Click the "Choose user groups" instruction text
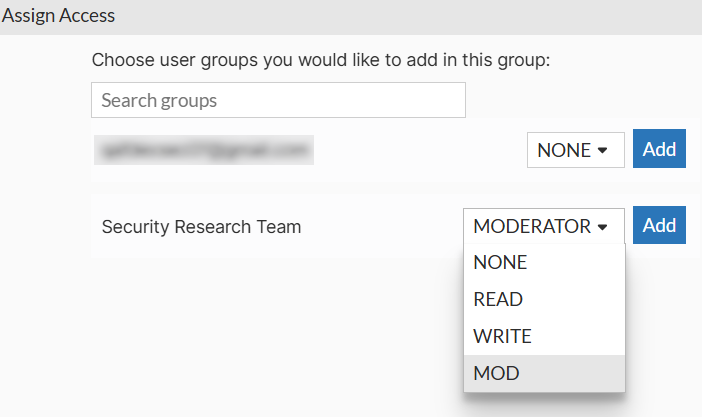This screenshot has width=702, height=417. click(x=321, y=60)
